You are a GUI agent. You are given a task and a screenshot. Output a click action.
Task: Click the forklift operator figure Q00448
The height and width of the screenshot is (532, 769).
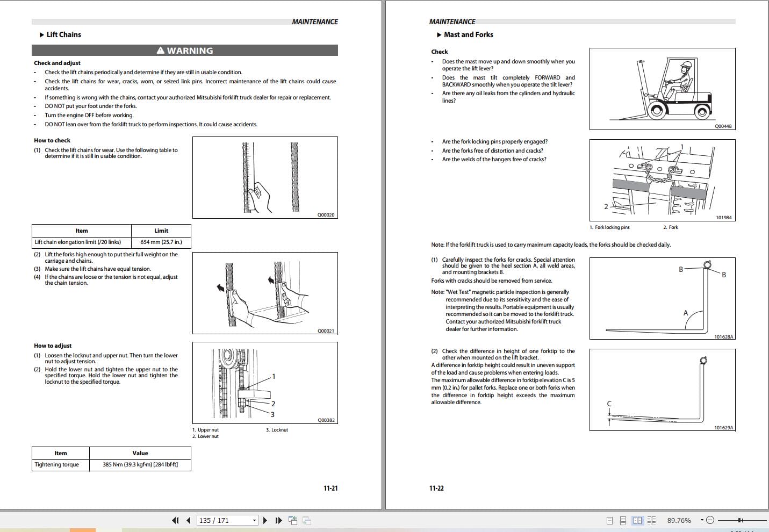662,89
